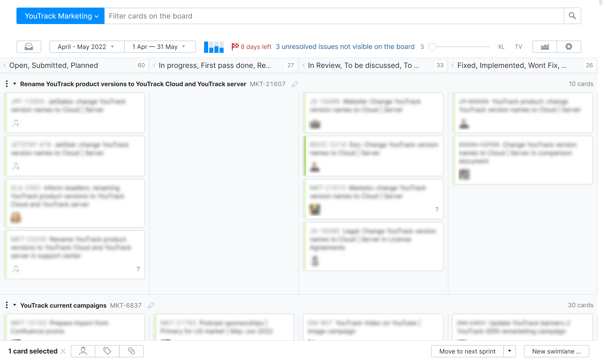Edit MKT-21607 swimlane with pencil icon
This screenshot has height=364, width=603.
click(295, 84)
